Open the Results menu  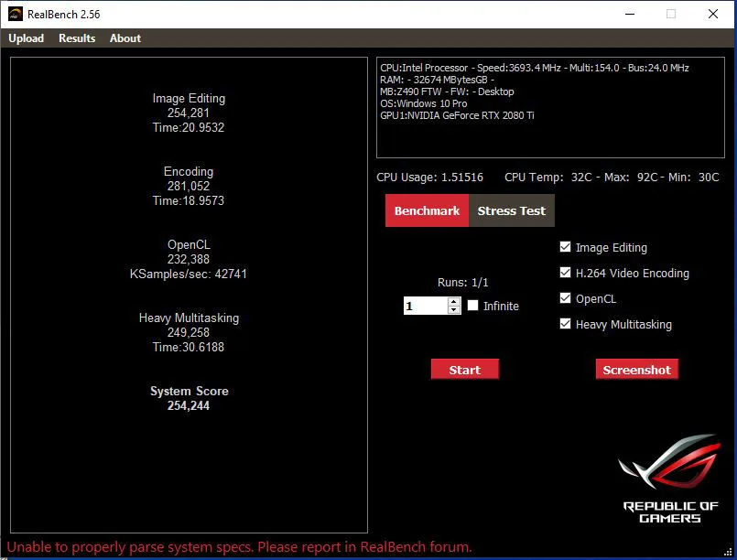pyautogui.click(x=77, y=38)
